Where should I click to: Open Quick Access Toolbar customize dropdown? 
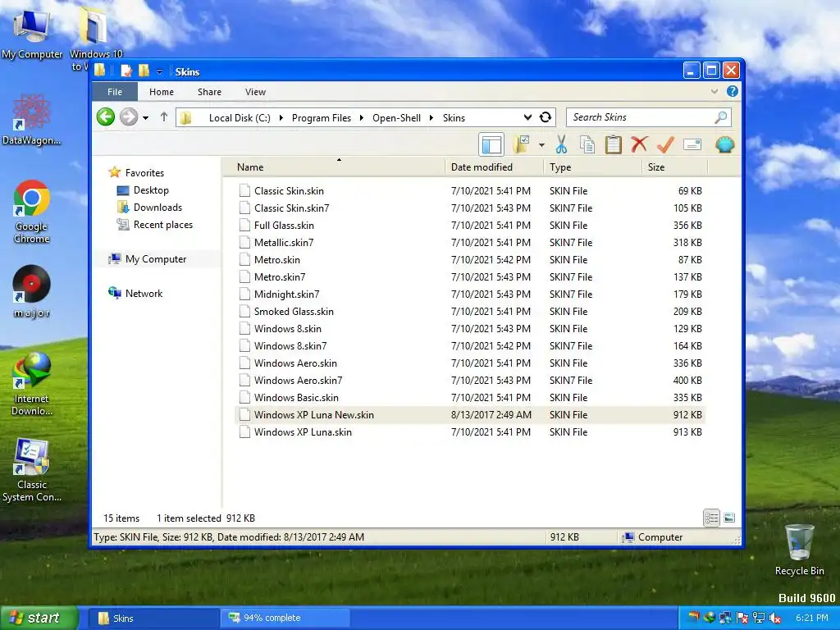point(159,71)
